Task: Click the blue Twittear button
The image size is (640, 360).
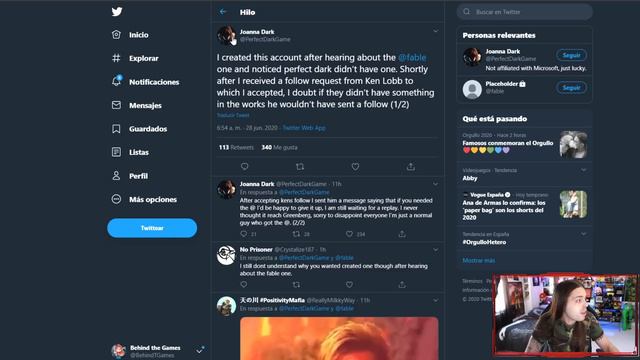Action: pyautogui.click(x=152, y=228)
